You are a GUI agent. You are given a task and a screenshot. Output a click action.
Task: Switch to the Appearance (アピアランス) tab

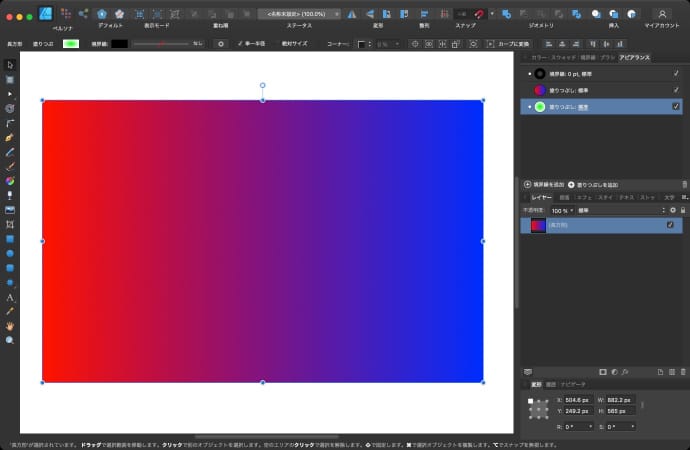(x=635, y=58)
